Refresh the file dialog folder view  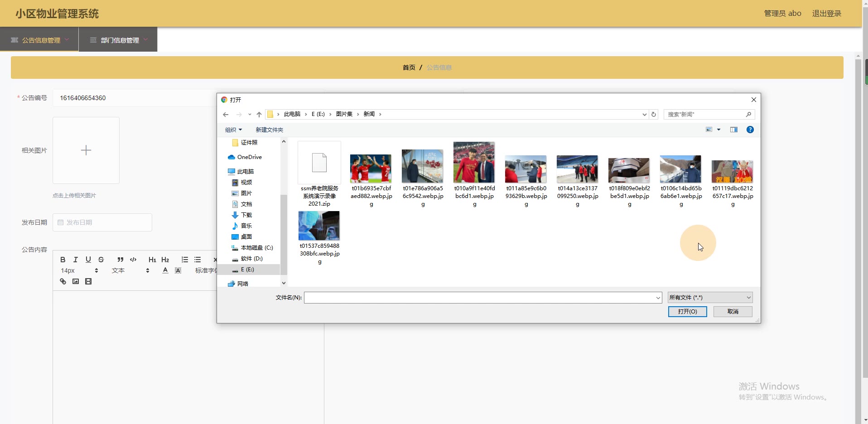[654, 114]
